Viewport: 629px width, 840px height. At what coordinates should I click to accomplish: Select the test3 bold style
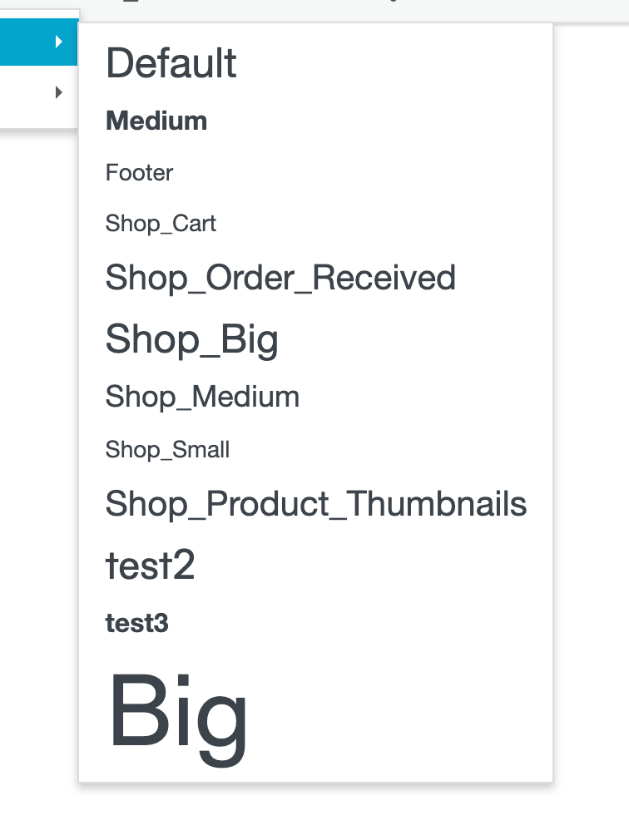pyautogui.click(x=136, y=620)
